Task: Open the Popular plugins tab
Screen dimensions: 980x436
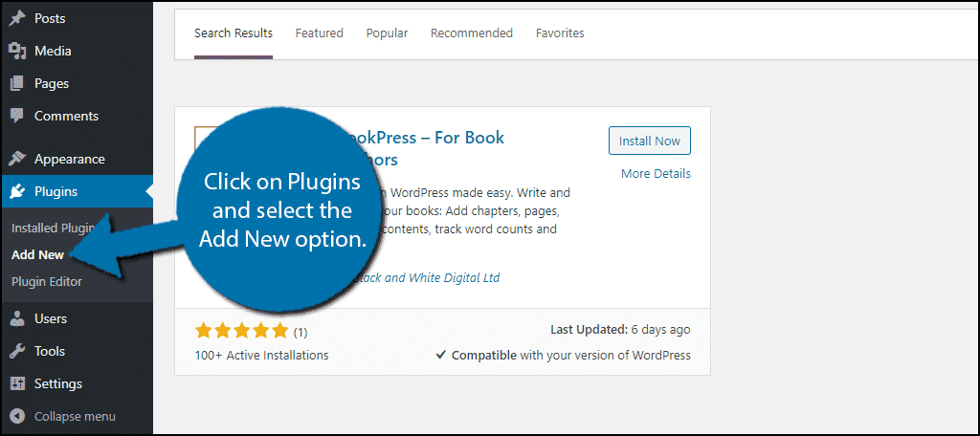Action: [x=387, y=33]
